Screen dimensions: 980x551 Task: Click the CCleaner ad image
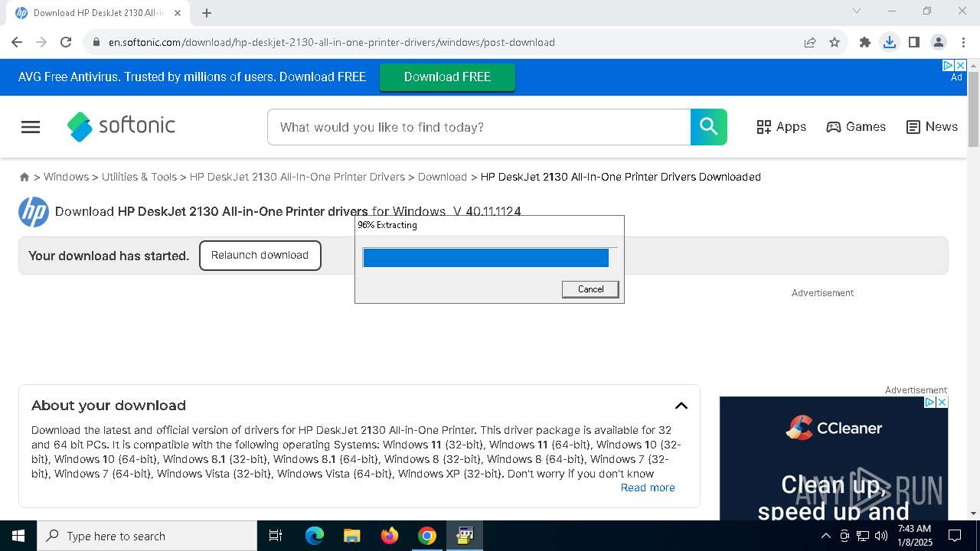(x=834, y=459)
